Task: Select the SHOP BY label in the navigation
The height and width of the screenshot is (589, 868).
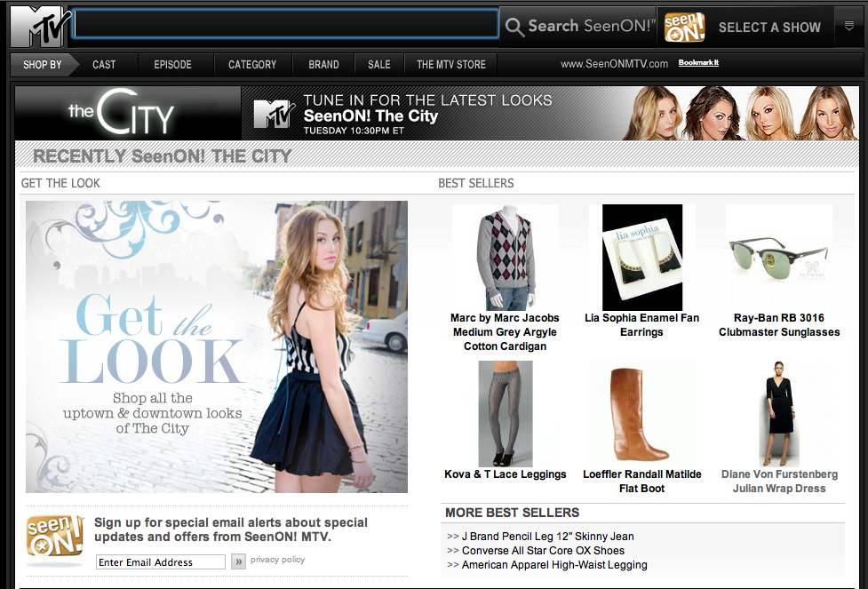Action: tap(42, 65)
